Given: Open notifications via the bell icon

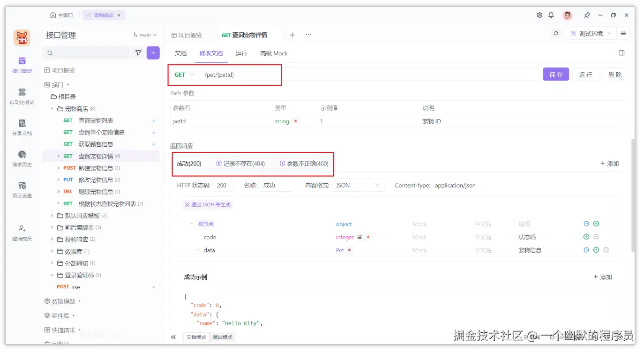Looking at the screenshot, I should coord(551,15).
